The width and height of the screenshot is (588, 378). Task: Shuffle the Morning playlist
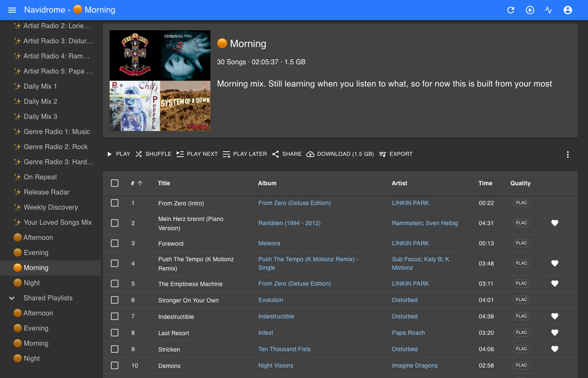coord(153,154)
